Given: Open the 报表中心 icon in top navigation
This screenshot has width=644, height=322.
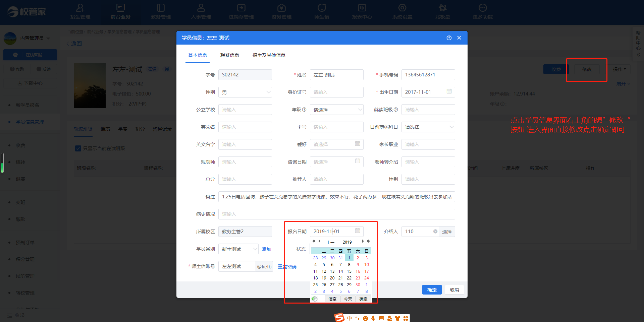Looking at the screenshot, I should 362,8.
